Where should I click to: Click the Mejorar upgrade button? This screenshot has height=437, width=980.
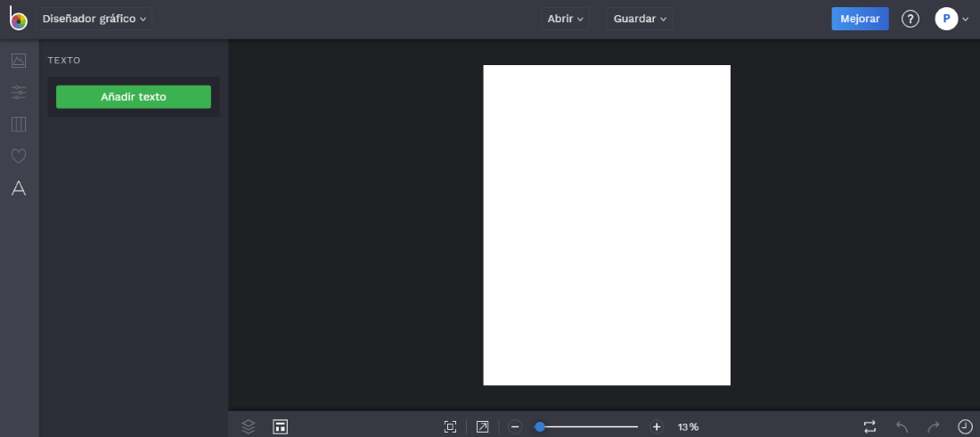tap(860, 19)
